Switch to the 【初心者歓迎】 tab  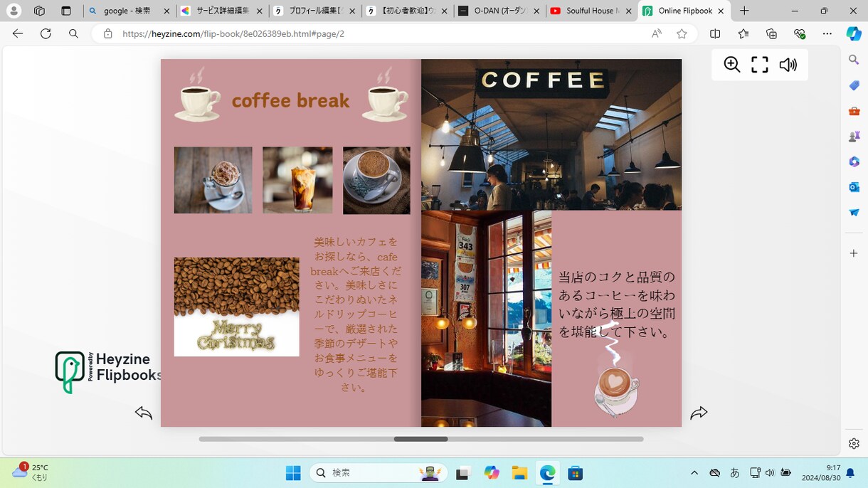point(408,11)
